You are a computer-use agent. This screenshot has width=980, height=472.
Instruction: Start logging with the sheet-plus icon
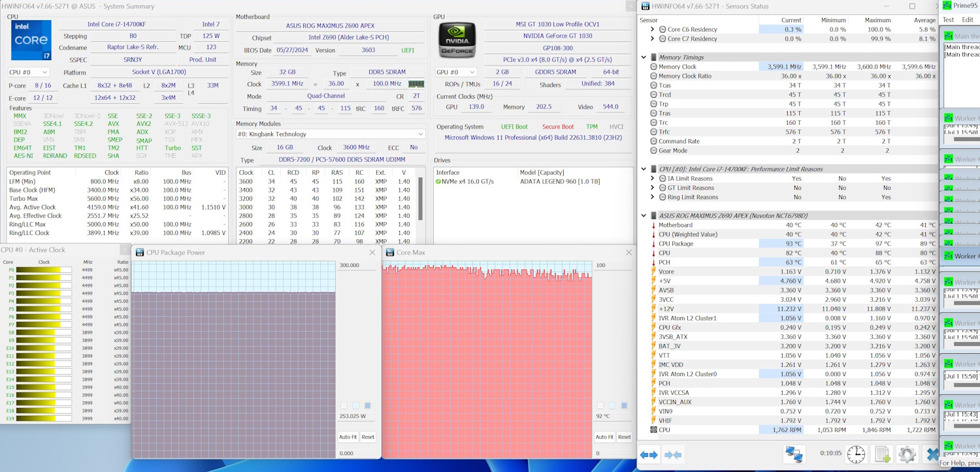pyautogui.click(x=882, y=454)
